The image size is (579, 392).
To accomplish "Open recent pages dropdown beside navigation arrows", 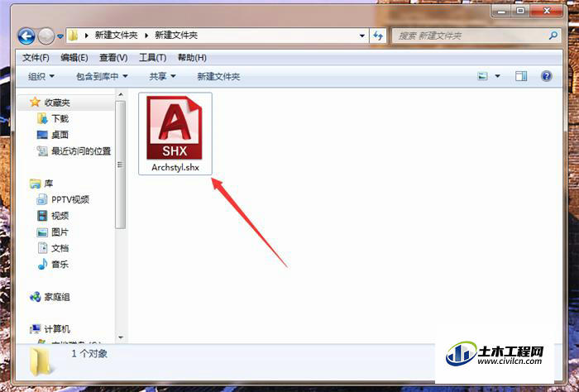I will 60,36.
